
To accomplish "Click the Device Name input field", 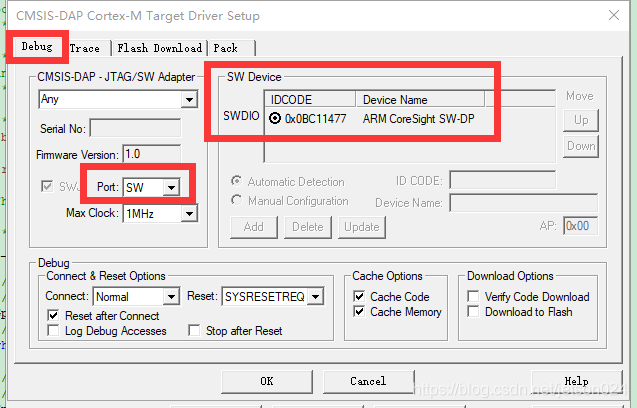I will (524, 202).
